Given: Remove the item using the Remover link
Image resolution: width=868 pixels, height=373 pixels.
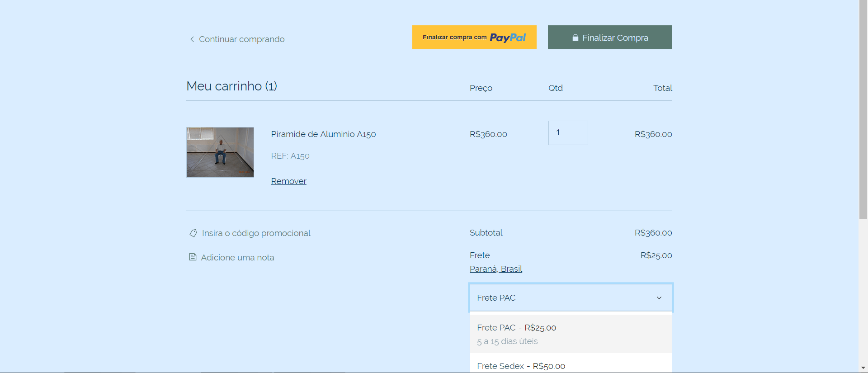Looking at the screenshot, I should click(288, 181).
